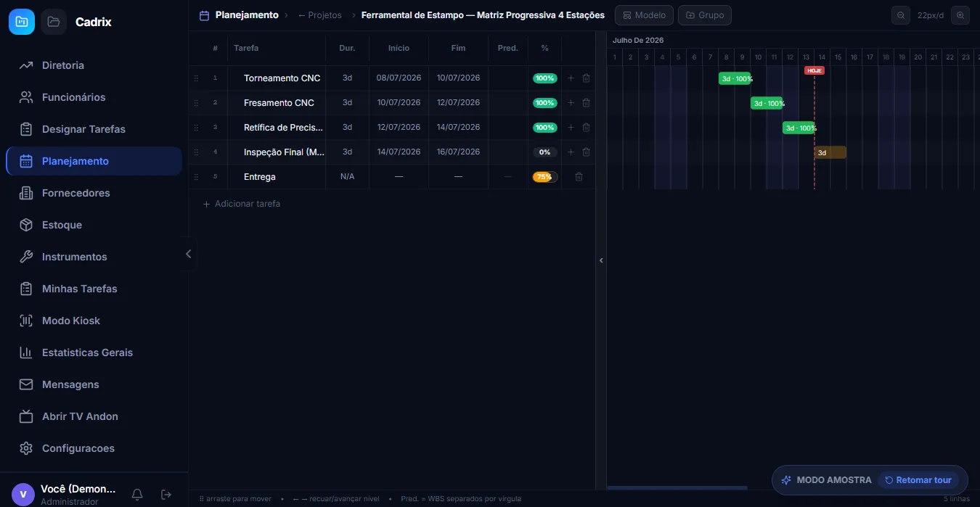Click the green Torneamento Gantt bar
Screen dimensions: 980x507
pos(735,78)
